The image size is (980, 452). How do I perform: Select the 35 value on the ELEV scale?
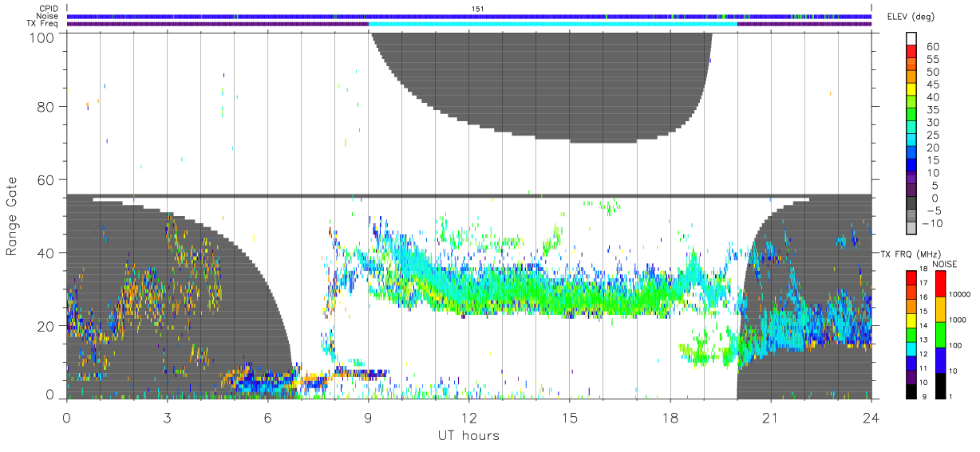tap(933, 110)
